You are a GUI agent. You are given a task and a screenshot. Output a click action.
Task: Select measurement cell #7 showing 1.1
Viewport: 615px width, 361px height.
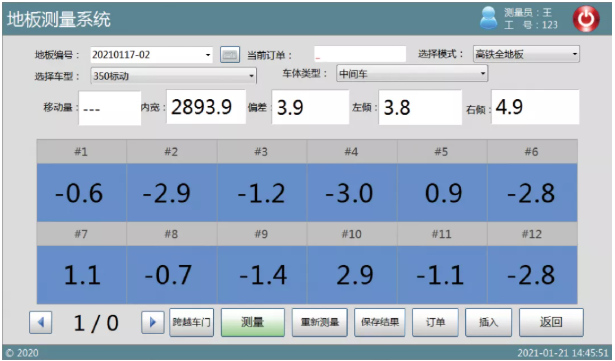pos(82,275)
